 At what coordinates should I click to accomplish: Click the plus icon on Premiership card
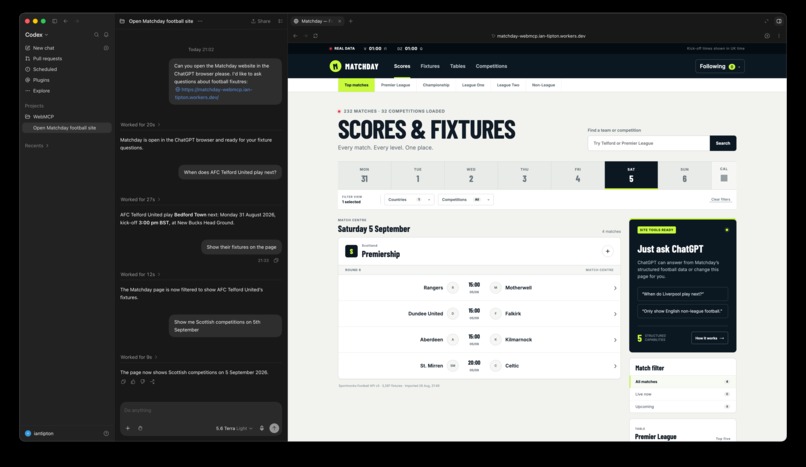(x=607, y=251)
